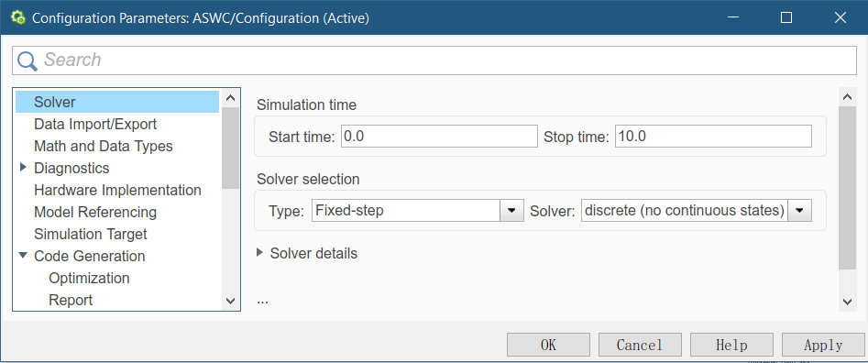This screenshot has width=868, height=363.
Task: Open the Simulation Target pane
Action: [90, 234]
